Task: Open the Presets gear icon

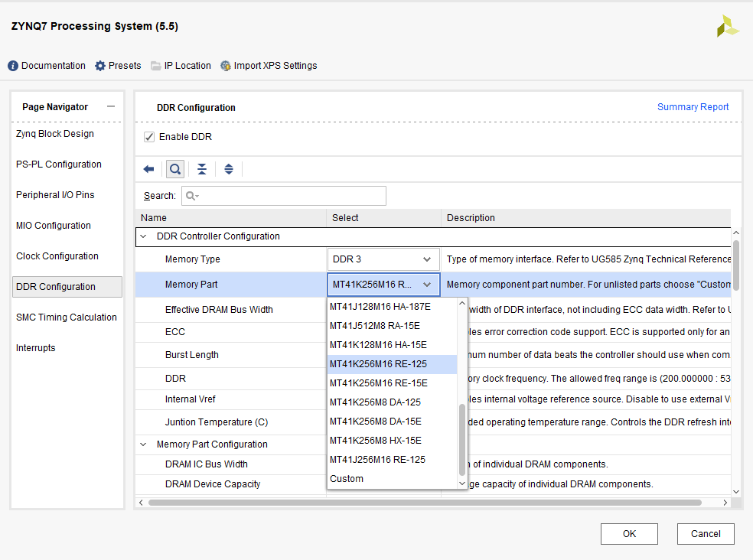Action: (x=100, y=66)
